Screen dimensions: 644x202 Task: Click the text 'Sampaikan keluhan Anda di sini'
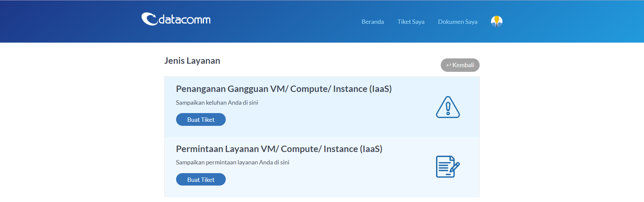[x=217, y=103]
